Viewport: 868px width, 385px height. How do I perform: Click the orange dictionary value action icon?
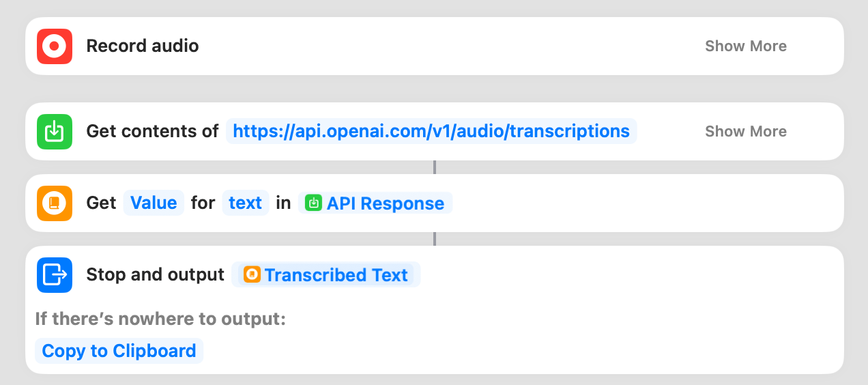tap(55, 203)
